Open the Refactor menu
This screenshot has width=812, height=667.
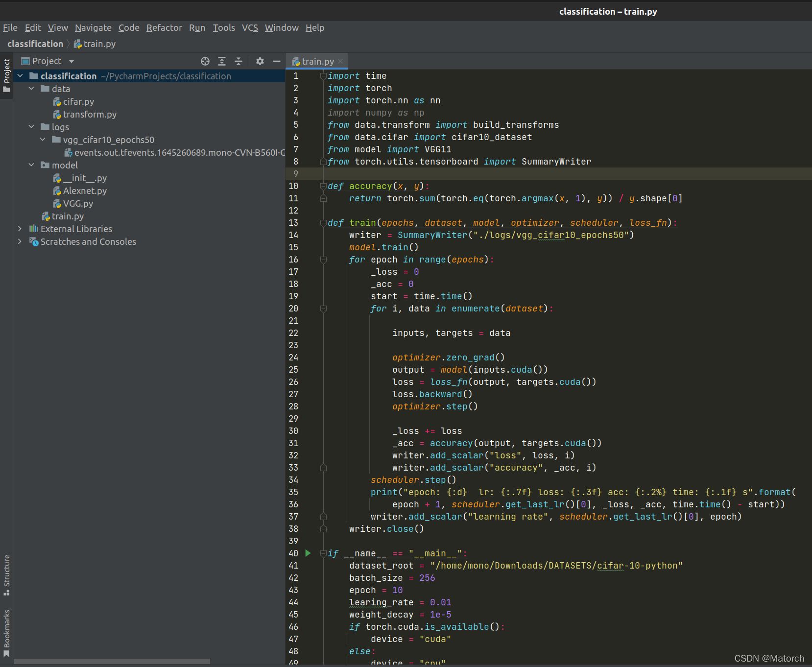pyautogui.click(x=164, y=28)
